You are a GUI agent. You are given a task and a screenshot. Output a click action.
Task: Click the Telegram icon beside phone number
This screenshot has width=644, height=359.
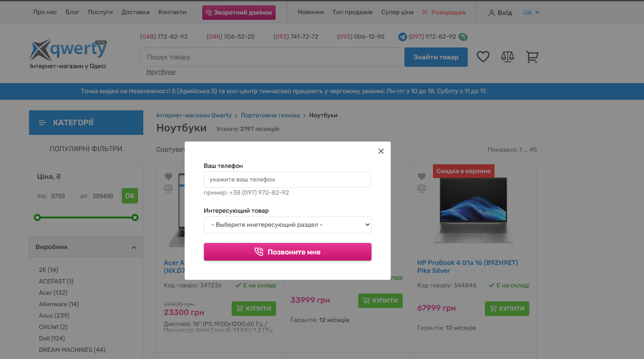tap(403, 37)
